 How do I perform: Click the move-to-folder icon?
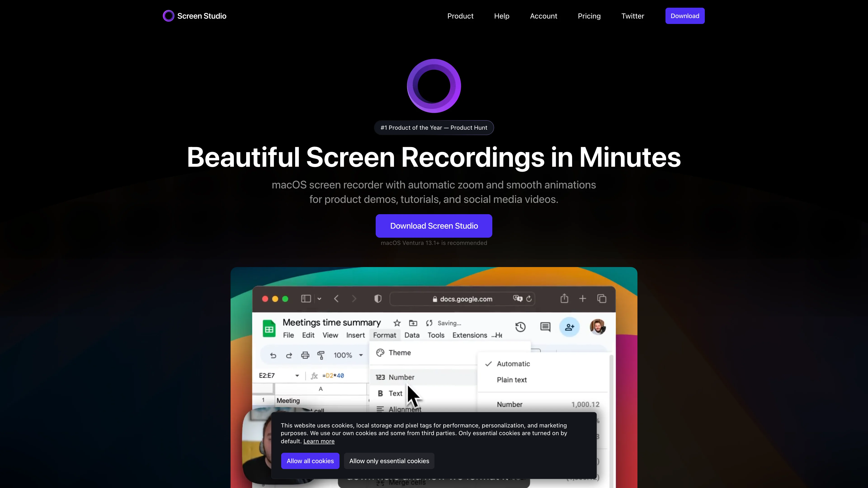pos(413,323)
